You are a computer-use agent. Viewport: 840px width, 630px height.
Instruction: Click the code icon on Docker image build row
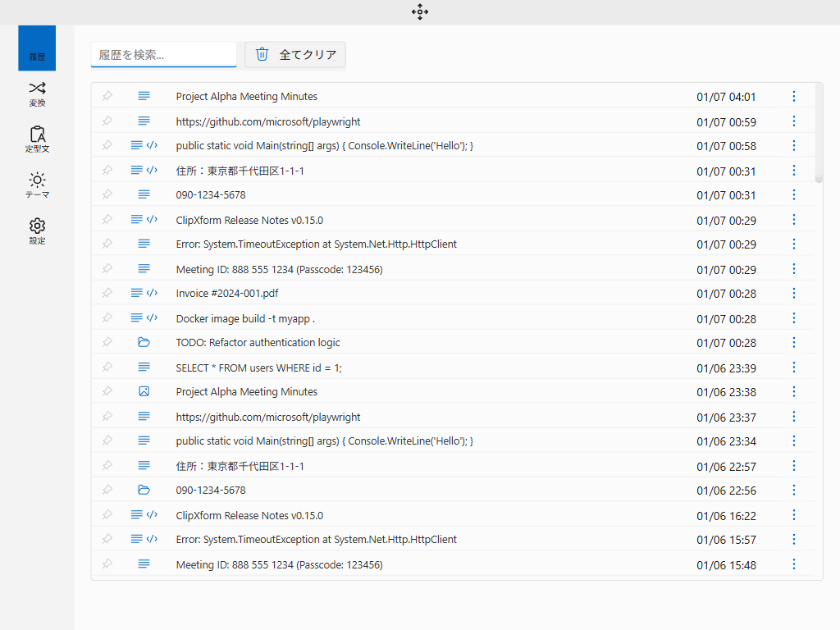pyautogui.click(x=152, y=318)
